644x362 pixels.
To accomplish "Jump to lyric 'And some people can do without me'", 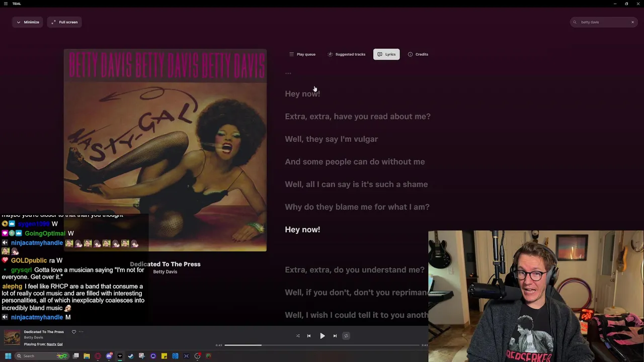I will 355,161.
